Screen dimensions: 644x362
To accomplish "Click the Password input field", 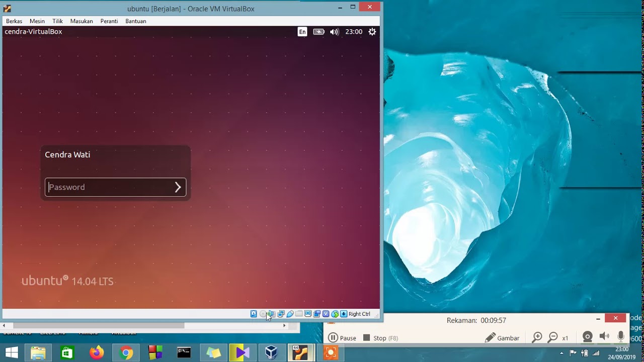I will point(115,187).
